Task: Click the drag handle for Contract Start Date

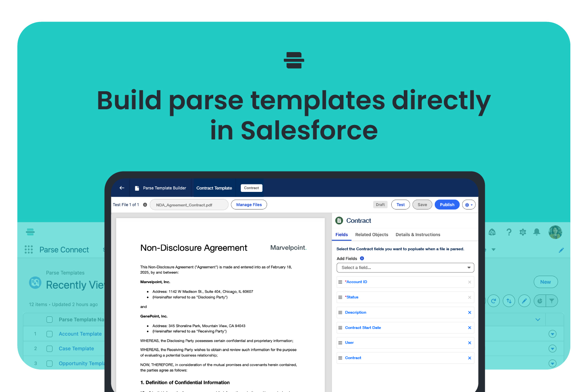Action: (x=340, y=328)
